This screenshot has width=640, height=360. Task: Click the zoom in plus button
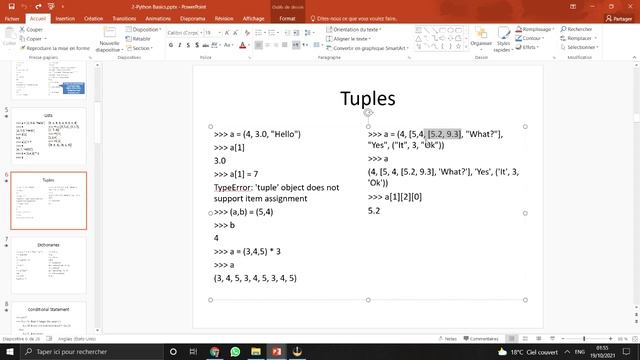(x=610, y=339)
